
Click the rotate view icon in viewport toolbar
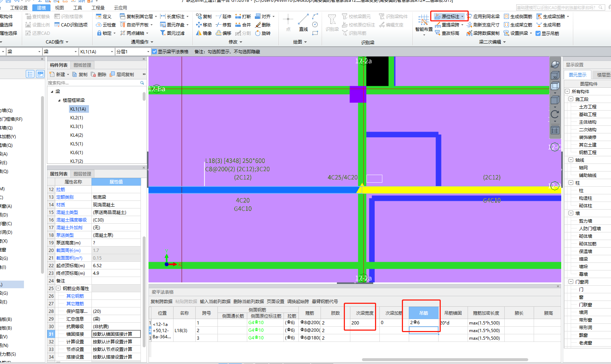[555, 115]
